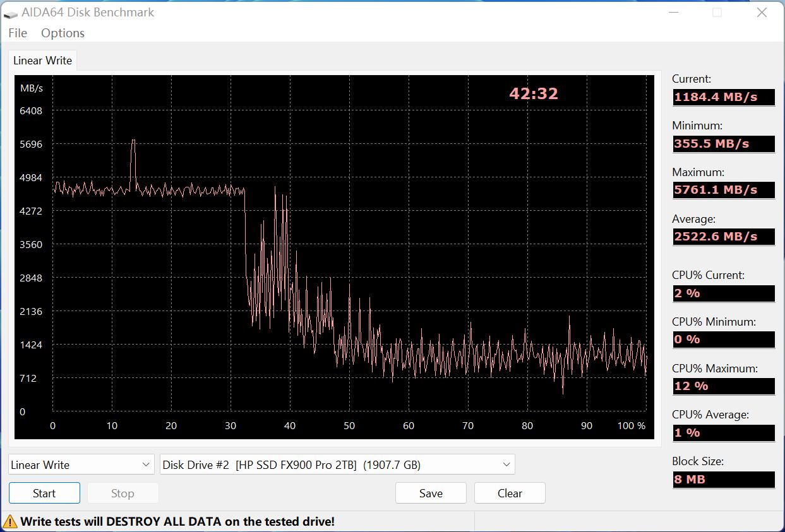The width and height of the screenshot is (785, 532).
Task: Open the Disk Drive #2 selection dropdown
Action: coord(337,464)
